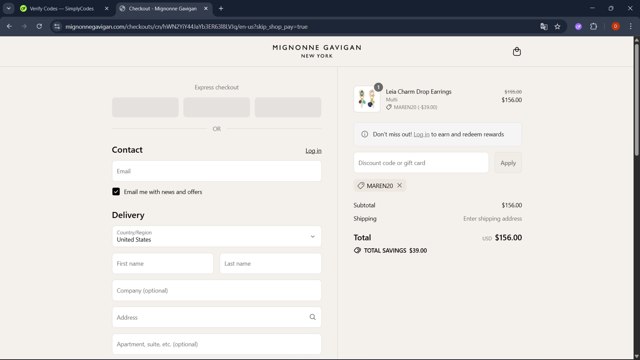Click the middle express checkout button
Viewport: 640px width, 360px height.
[x=217, y=107]
